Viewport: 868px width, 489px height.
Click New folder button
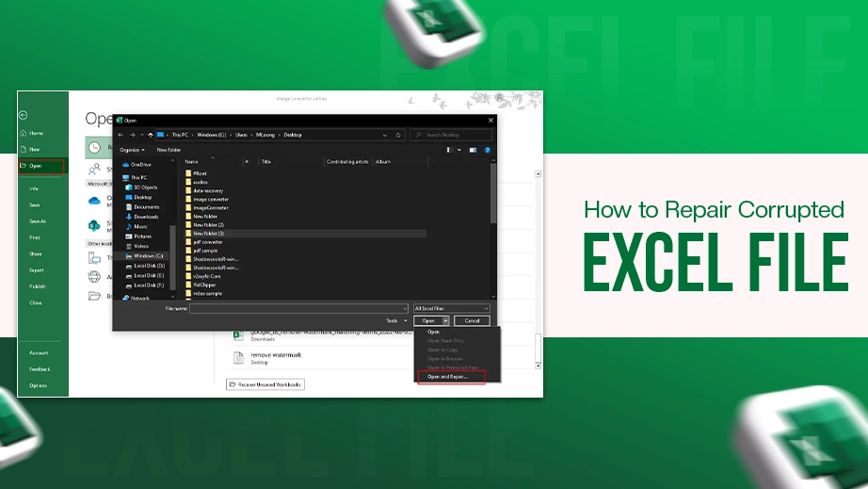click(169, 150)
